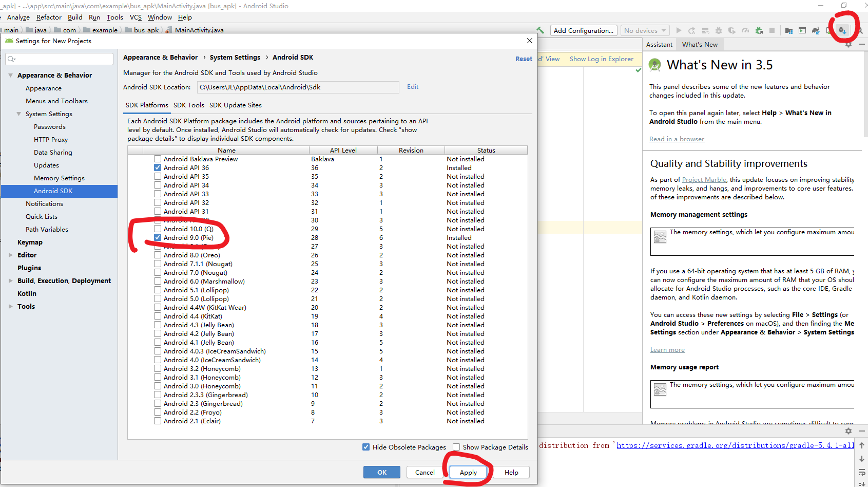Viewport: 868px width, 487px height.
Task: Uncheck the Android API 36 checkbox
Action: [158, 167]
